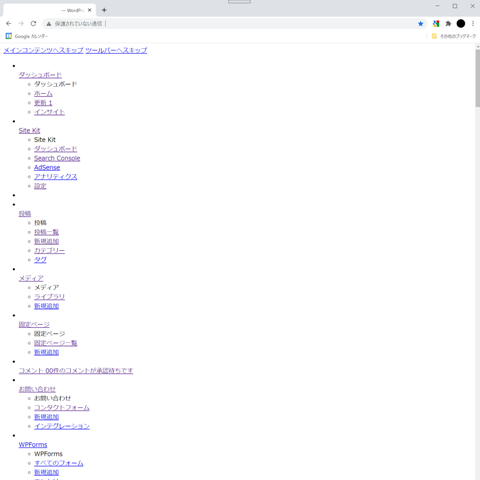The image size is (480, 480).
Task: Open the タグ link
Action: pos(40,260)
